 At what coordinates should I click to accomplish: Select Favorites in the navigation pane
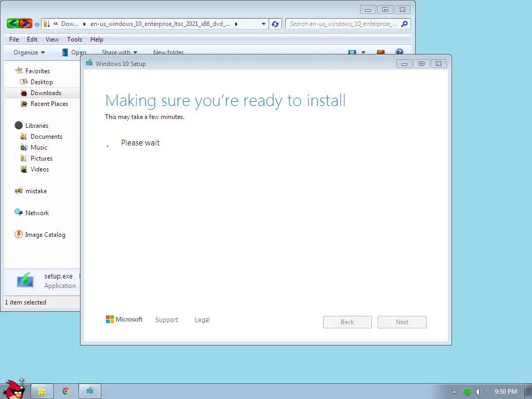[x=37, y=71]
